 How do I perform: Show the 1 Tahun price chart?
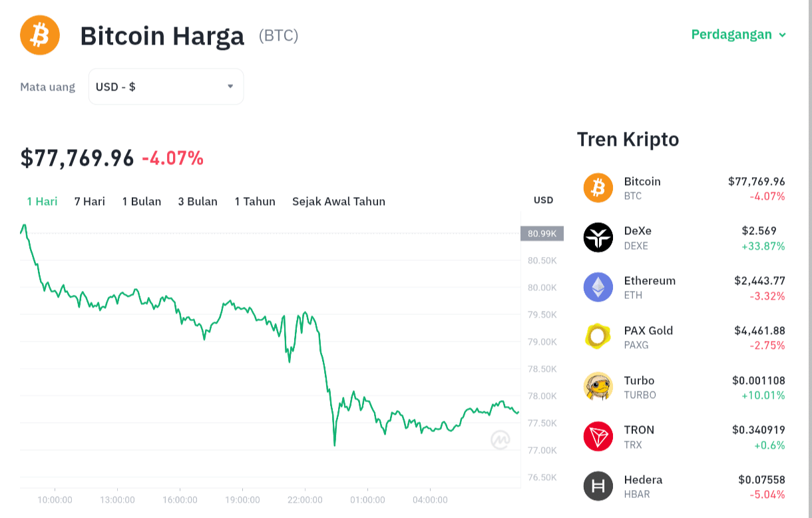point(255,201)
